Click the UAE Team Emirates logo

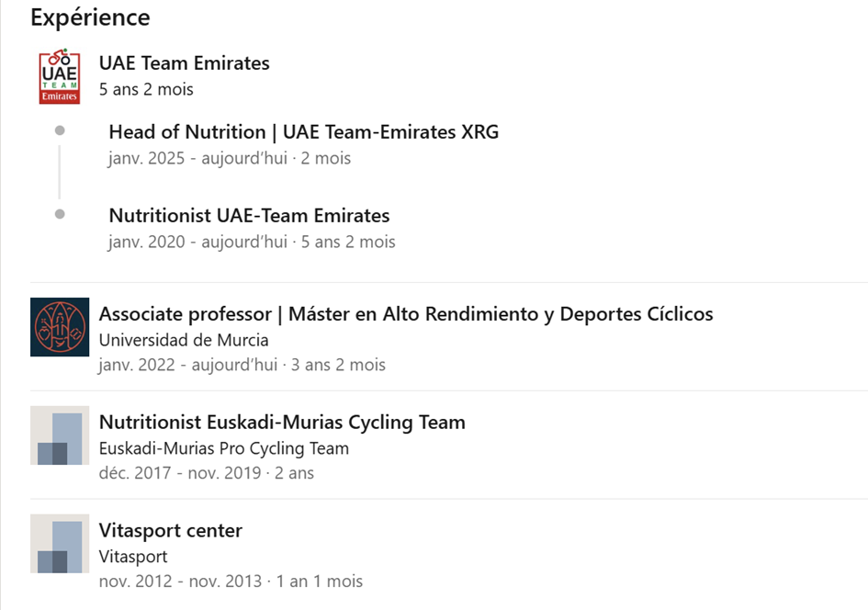point(59,76)
